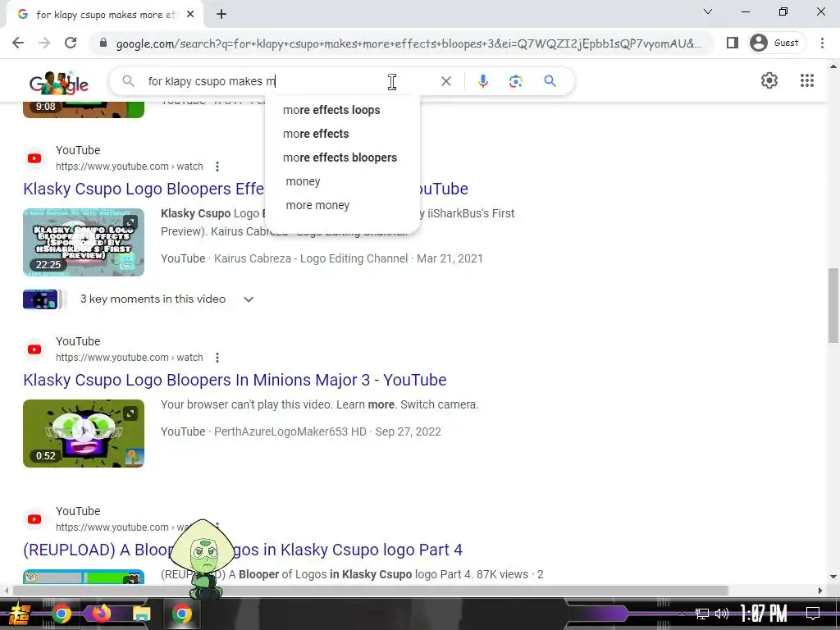Open options for Klasky Bloopers Effects result
840x630 pixels.
[x=217, y=167]
